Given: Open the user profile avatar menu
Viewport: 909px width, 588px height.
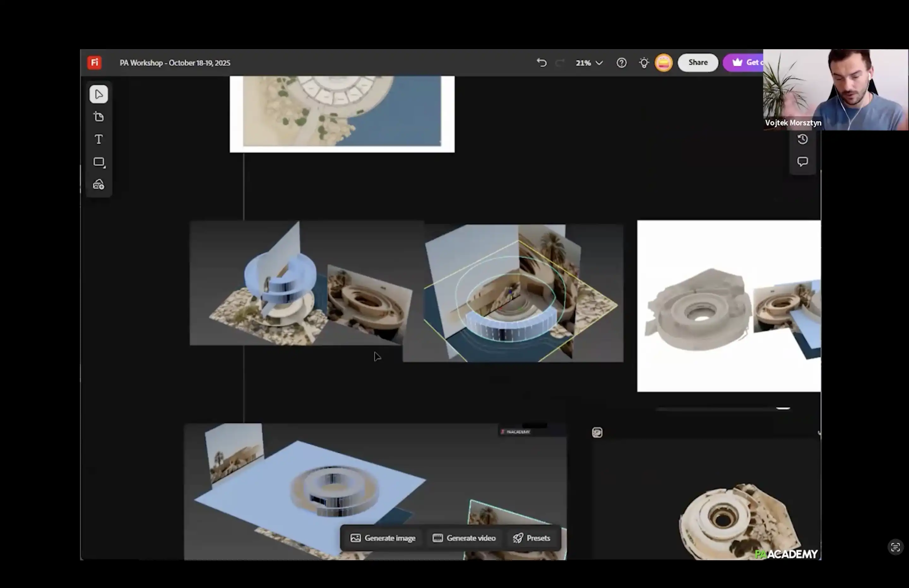Looking at the screenshot, I should point(664,63).
